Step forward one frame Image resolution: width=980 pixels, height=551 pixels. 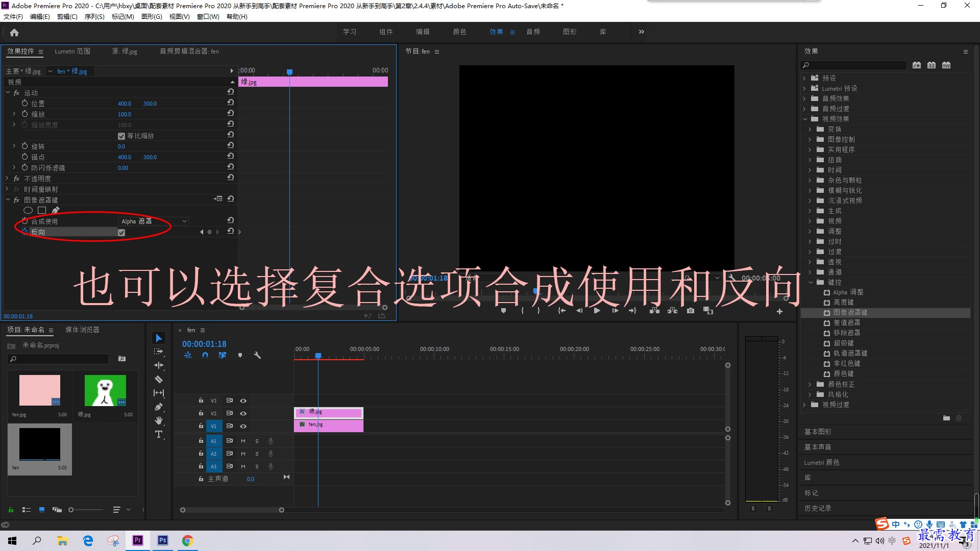(615, 310)
